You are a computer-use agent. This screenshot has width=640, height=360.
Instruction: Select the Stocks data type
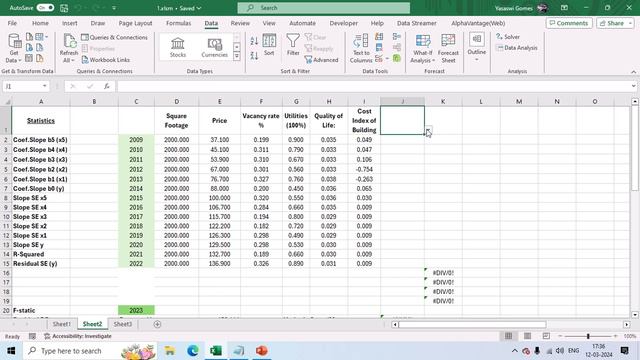[178, 47]
